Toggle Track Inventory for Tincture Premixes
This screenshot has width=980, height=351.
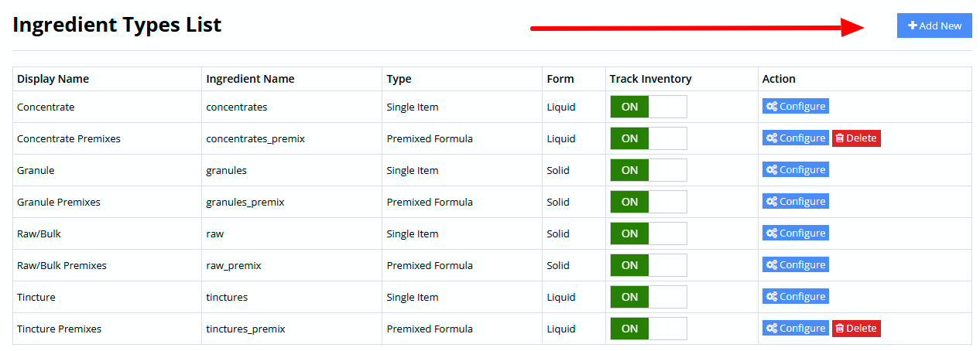pyautogui.click(x=648, y=329)
